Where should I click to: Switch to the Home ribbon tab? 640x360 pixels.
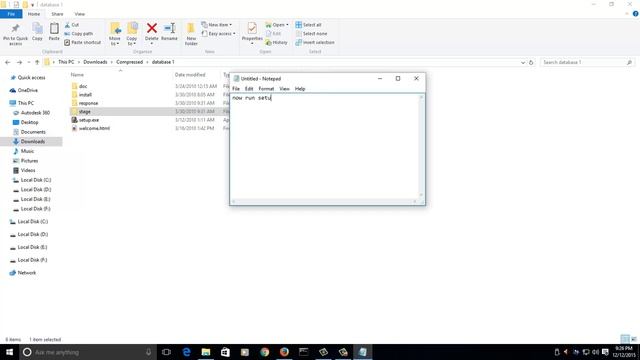(34, 14)
